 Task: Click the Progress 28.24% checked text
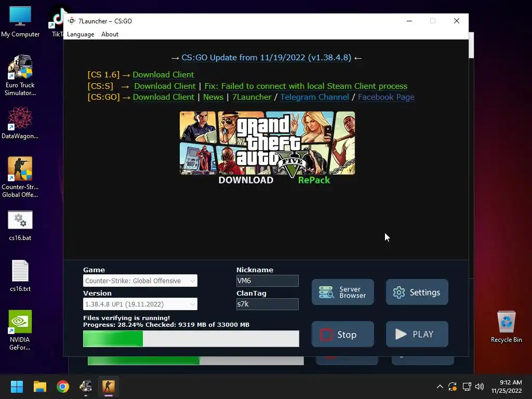click(x=166, y=325)
